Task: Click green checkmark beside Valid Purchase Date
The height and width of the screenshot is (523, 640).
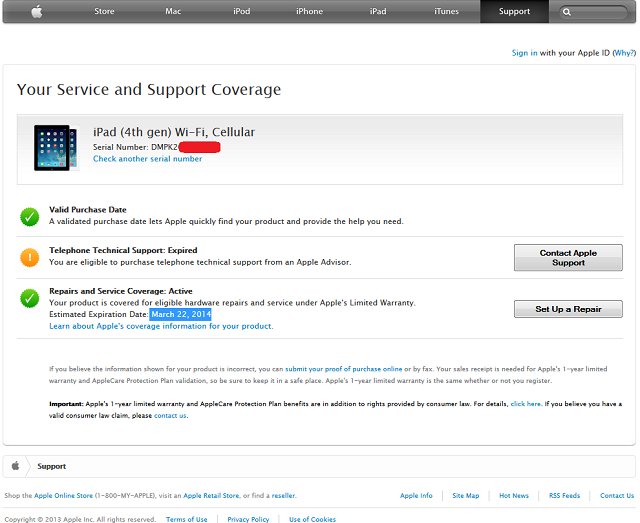Action: click(29, 217)
